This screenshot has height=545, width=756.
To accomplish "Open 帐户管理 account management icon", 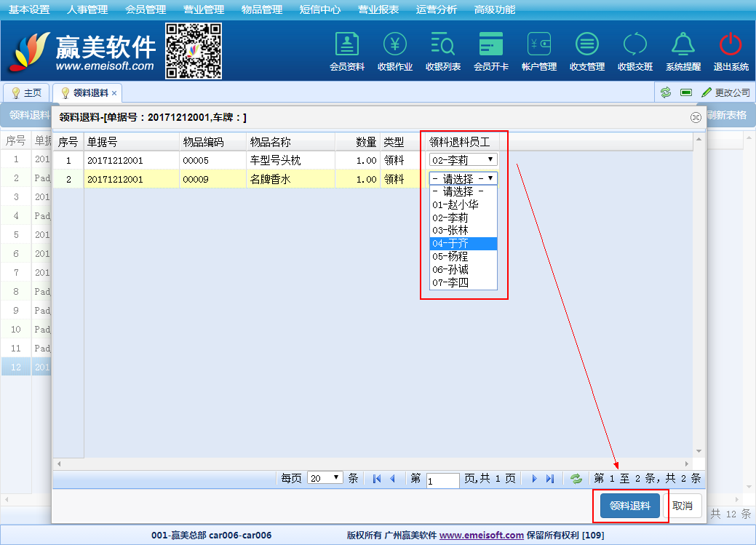I will [x=539, y=45].
